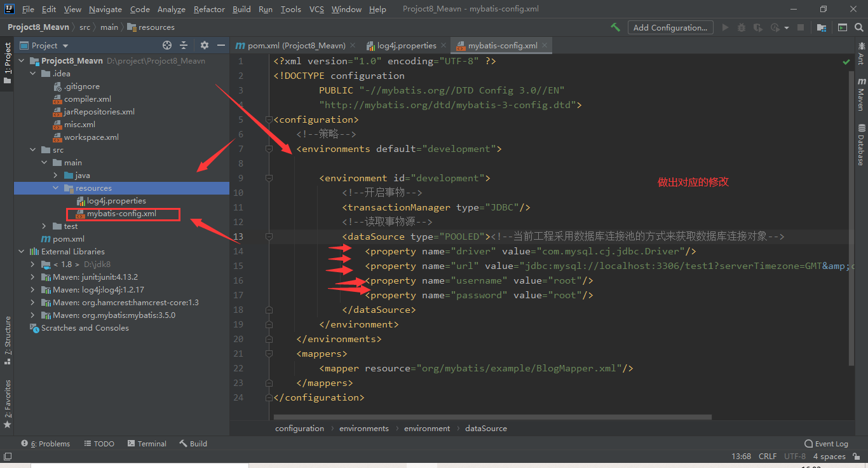
Task: Click the Debug bug icon
Action: (x=742, y=27)
